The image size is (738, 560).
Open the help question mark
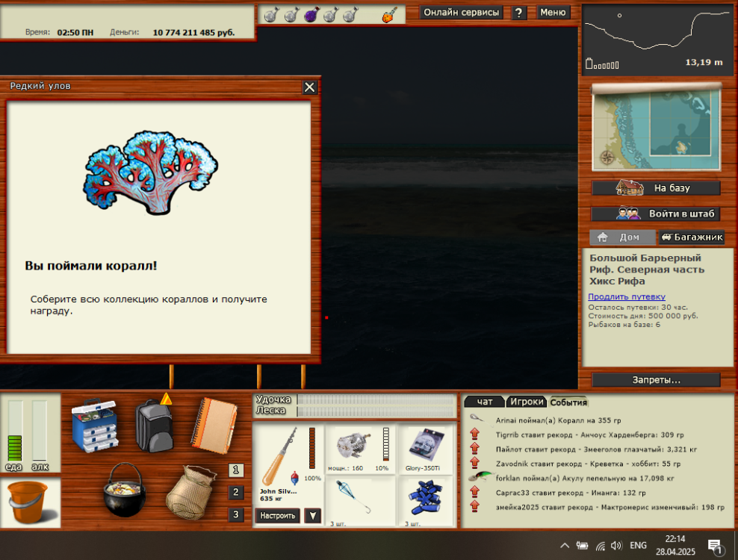point(518,13)
